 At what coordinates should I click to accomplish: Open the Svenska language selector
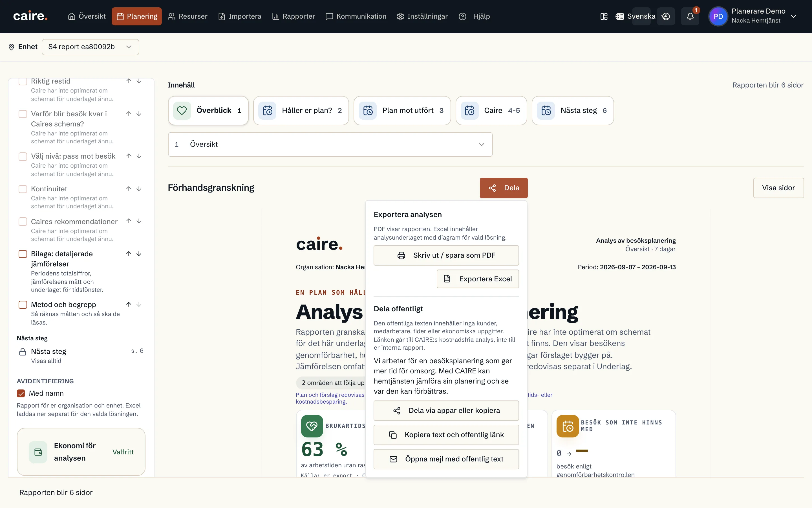635,16
